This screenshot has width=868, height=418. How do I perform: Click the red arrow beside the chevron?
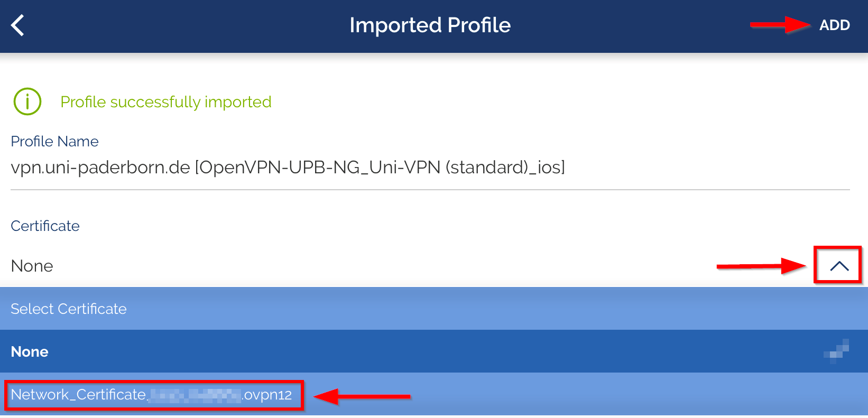click(x=761, y=265)
